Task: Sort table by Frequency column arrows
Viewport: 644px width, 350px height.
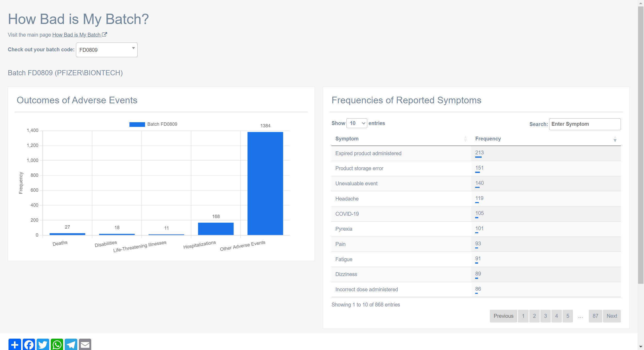Action: (x=615, y=139)
